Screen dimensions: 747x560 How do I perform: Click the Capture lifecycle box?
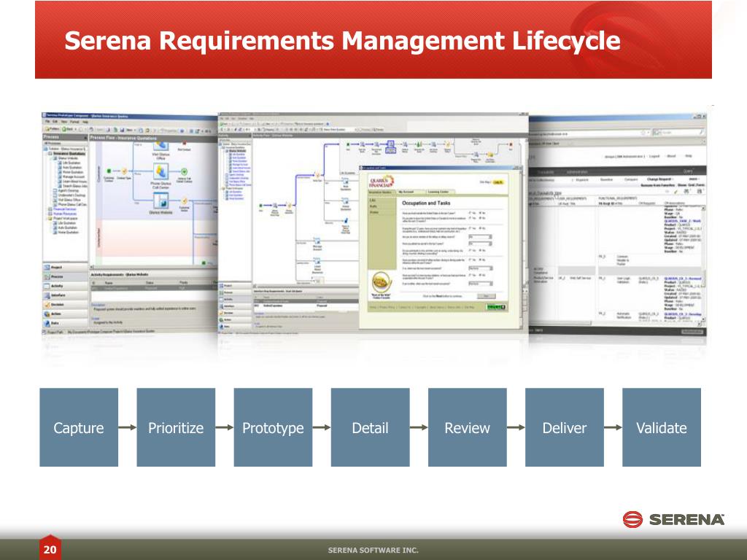(79, 427)
